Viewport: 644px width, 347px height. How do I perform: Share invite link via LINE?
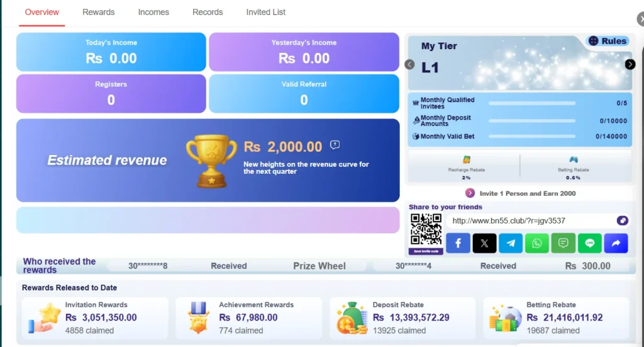[589, 243]
